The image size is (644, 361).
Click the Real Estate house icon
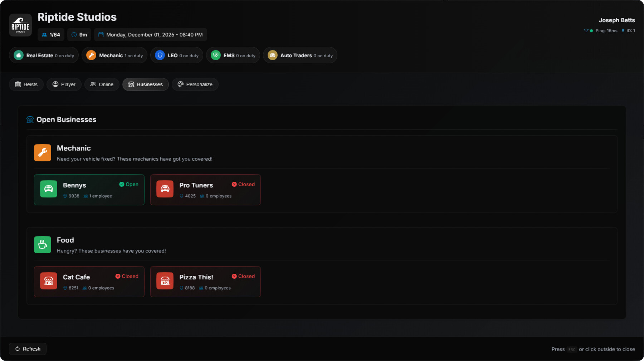tap(19, 55)
